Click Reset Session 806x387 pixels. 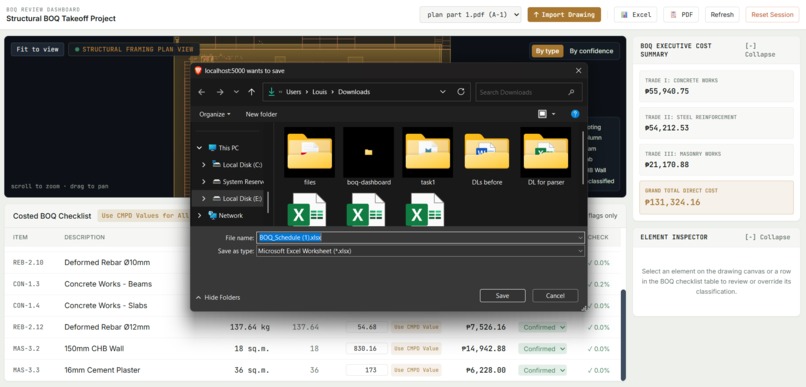772,14
